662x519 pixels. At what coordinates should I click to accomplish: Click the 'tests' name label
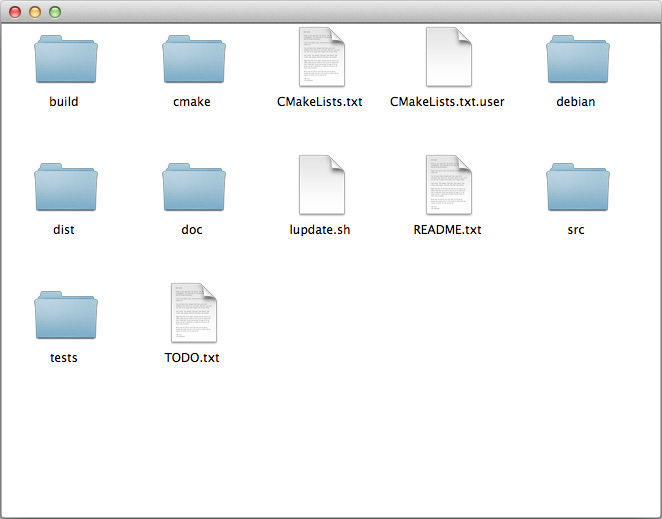click(64, 358)
